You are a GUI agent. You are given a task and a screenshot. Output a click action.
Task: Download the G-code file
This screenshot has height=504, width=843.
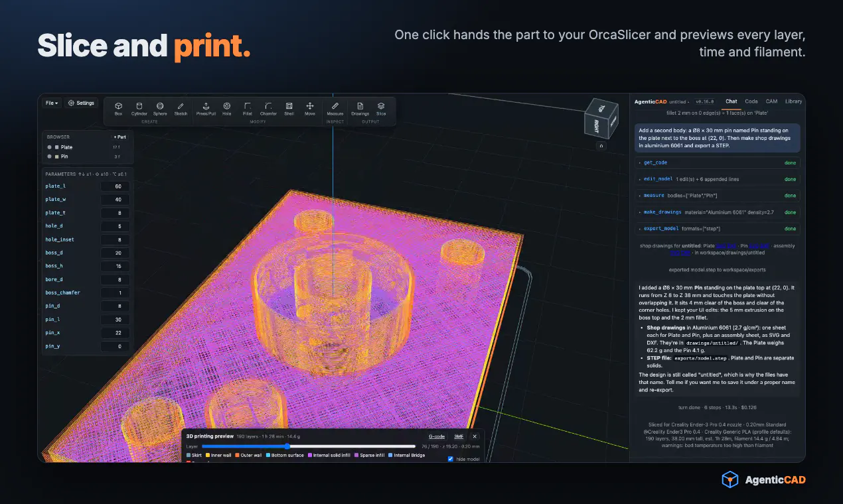[436, 436]
